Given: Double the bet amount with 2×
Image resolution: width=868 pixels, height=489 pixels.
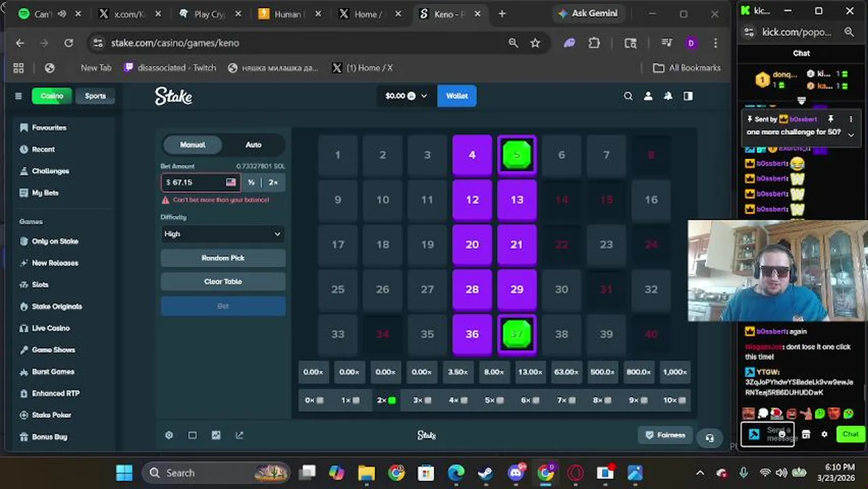Looking at the screenshot, I should (273, 182).
